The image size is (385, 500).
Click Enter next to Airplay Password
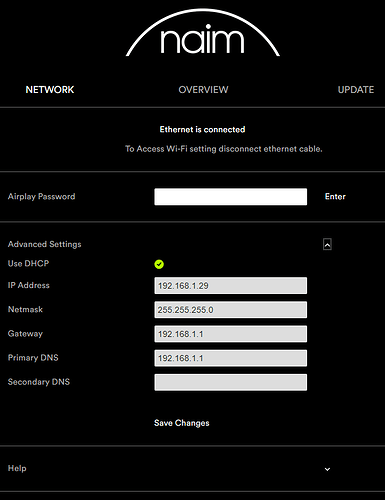pos(335,197)
